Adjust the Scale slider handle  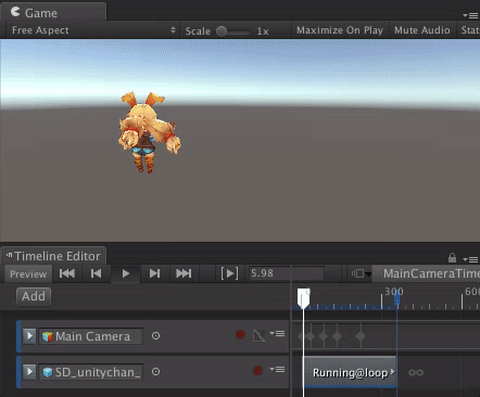pyautogui.click(x=221, y=31)
